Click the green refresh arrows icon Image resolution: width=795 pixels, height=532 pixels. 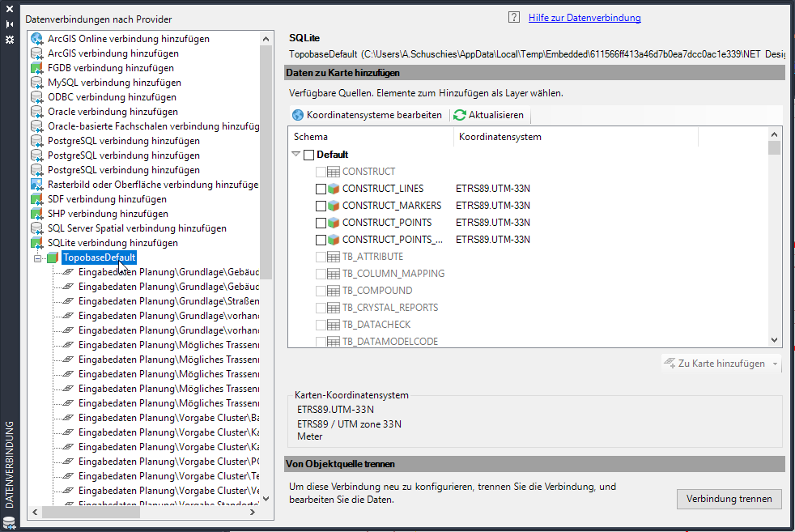pos(459,115)
